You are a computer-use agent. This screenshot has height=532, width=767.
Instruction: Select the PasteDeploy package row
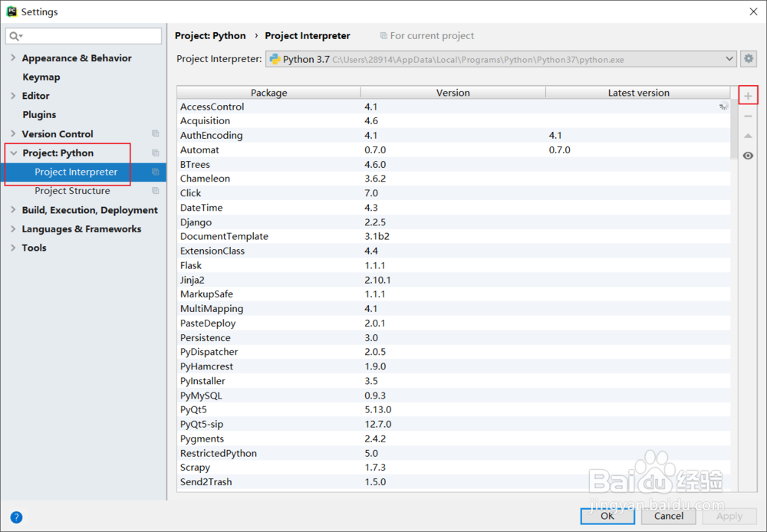point(454,323)
